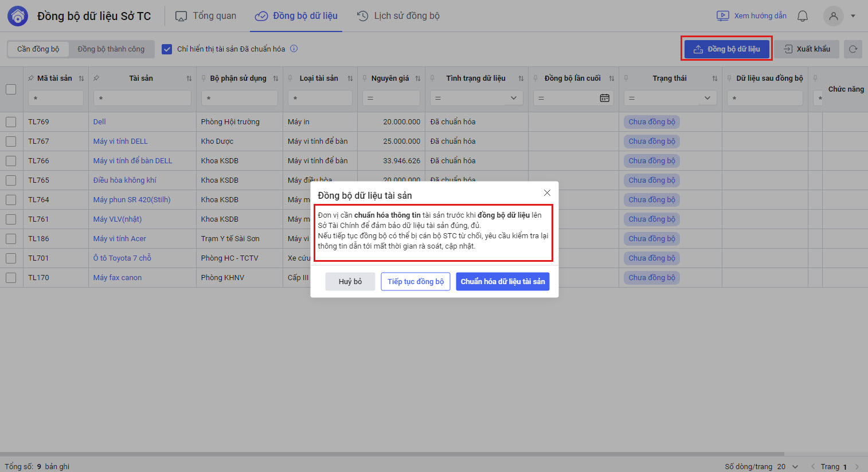The height and width of the screenshot is (472, 868).
Task: Tick the select-all checkbox in table header
Action: tap(11, 89)
